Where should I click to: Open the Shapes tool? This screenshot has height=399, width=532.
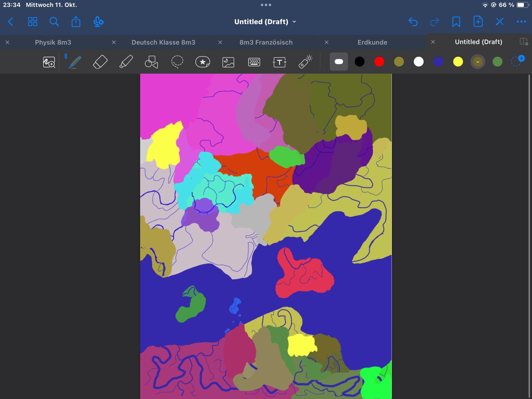click(x=151, y=62)
